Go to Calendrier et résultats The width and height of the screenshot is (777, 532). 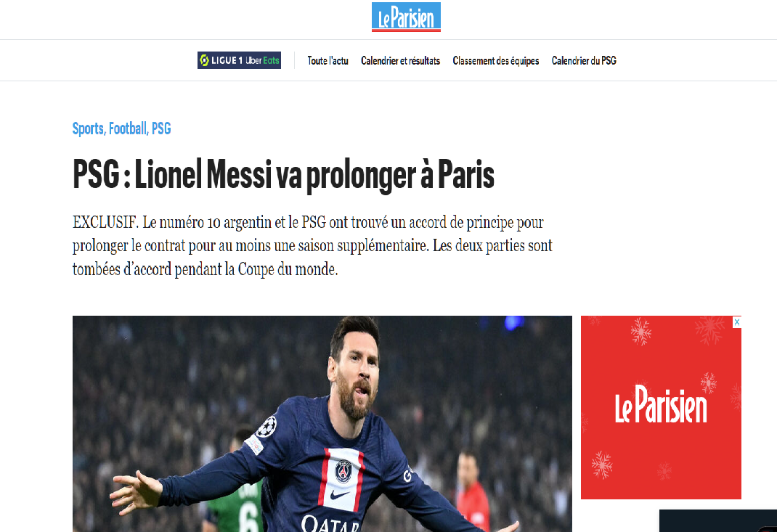[x=400, y=60]
